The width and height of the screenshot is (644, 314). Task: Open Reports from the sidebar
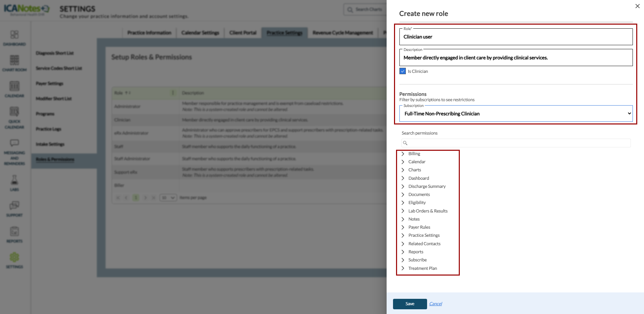click(x=15, y=235)
